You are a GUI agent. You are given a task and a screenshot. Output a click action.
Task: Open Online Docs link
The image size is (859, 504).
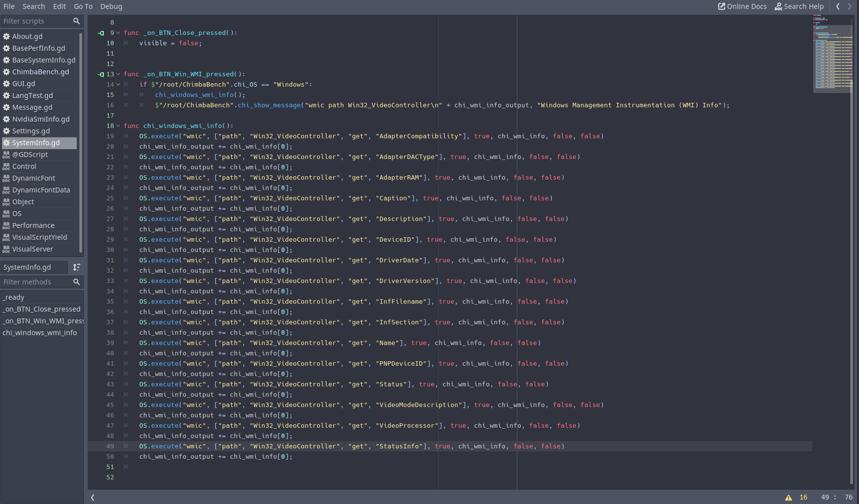[742, 6]
